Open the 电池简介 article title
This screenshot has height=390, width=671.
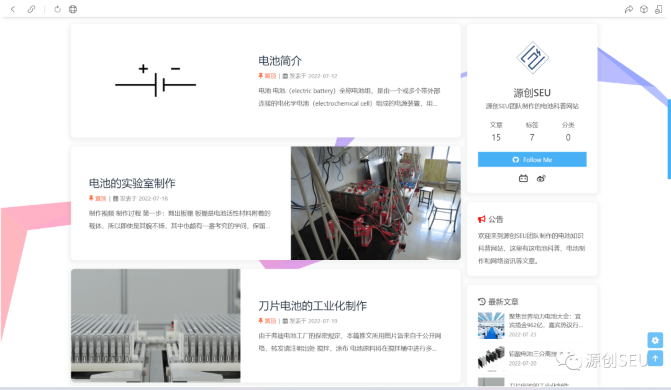click(x=280, y=61)
